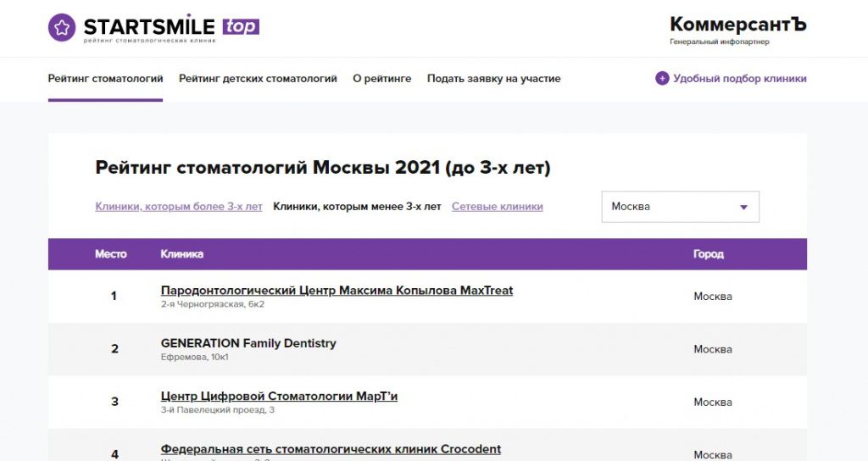
Task: Expand the Москва city dropdown
Action: [x=681, y=207]
